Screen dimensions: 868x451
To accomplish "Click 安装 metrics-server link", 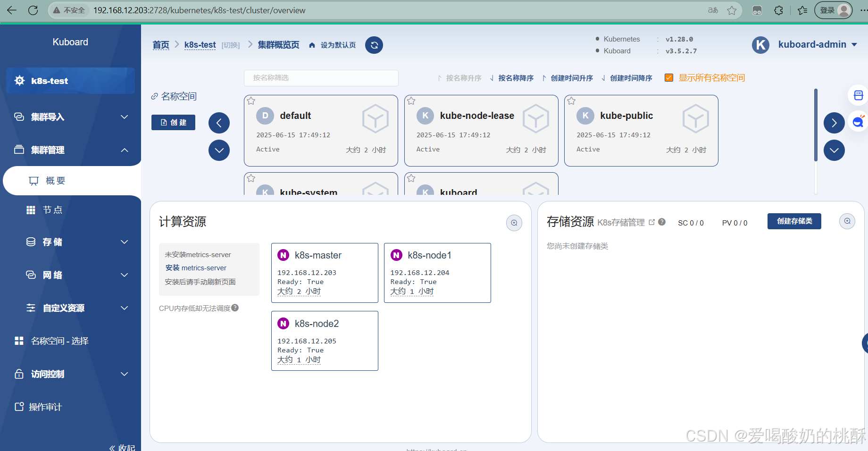I will (x=196, y=268).
